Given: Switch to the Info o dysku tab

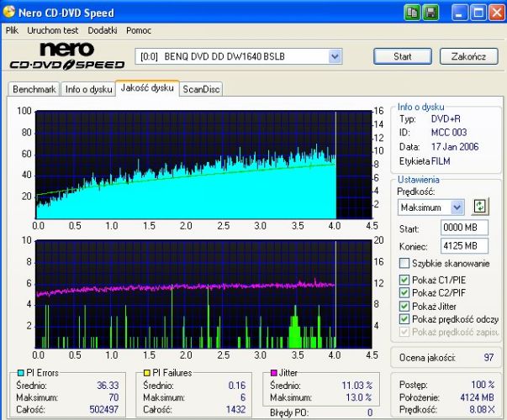Looking at the screenshot, I should tap(88, 89).
